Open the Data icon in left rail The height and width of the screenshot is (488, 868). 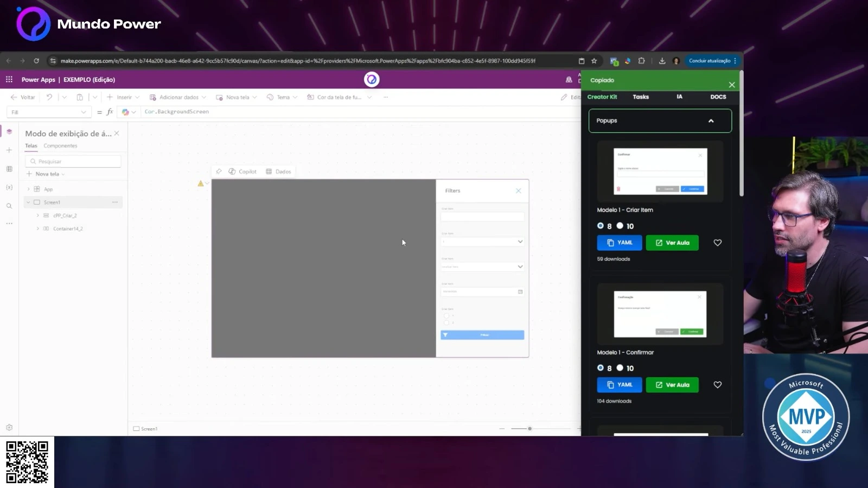coord(9,169)
